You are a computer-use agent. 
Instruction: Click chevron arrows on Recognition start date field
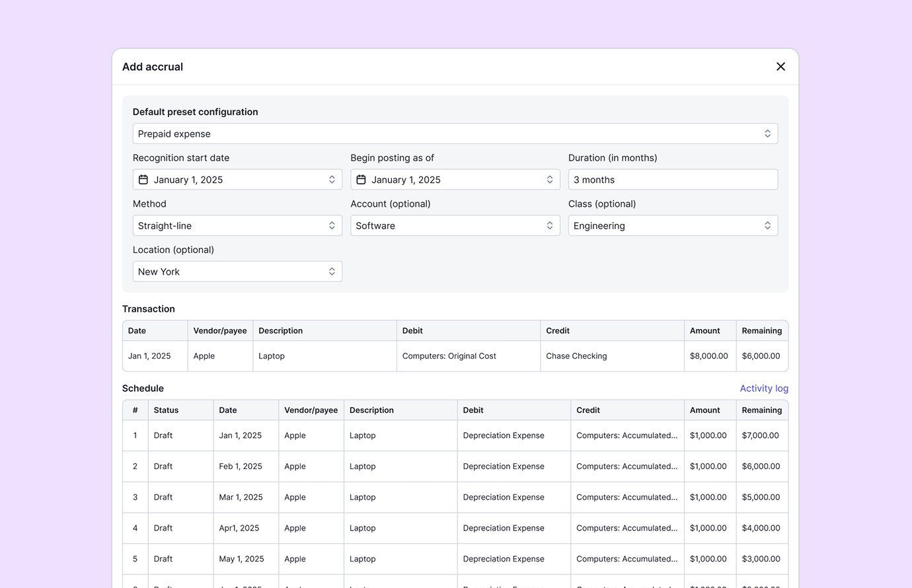pos(332,180)
